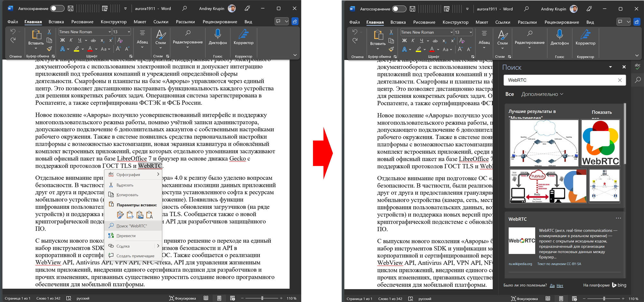The width and height of the screenshot is (644, 302).
Task: Open the three-dots menu on WebRTC card
Action: (x=618, y=218)
